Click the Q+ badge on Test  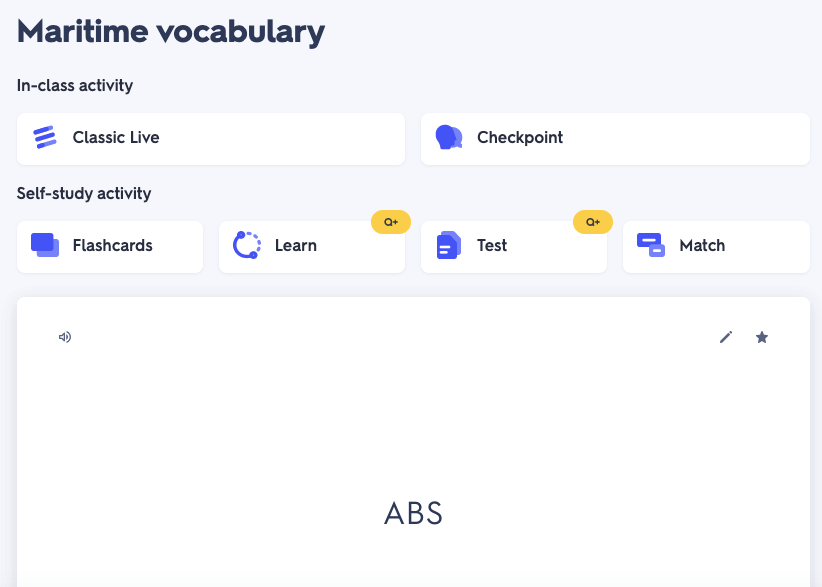[x=590, y=222]
